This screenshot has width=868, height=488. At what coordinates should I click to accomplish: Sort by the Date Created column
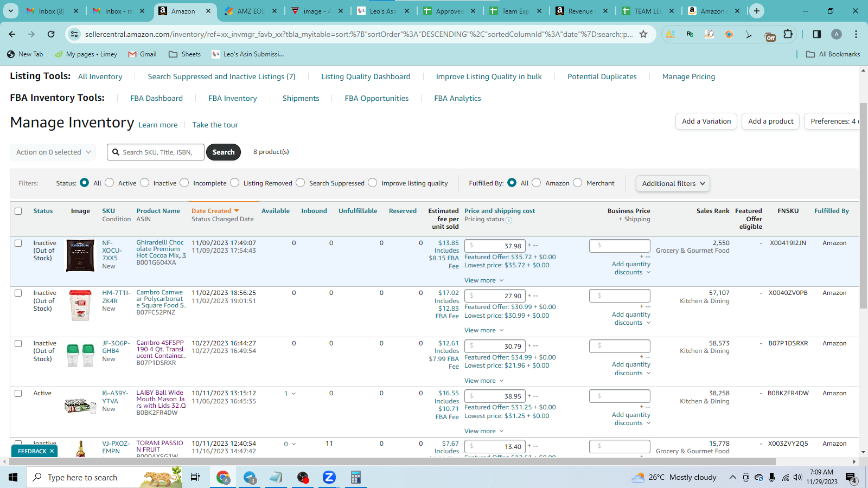pyautogui.click(x=215, y=211)
